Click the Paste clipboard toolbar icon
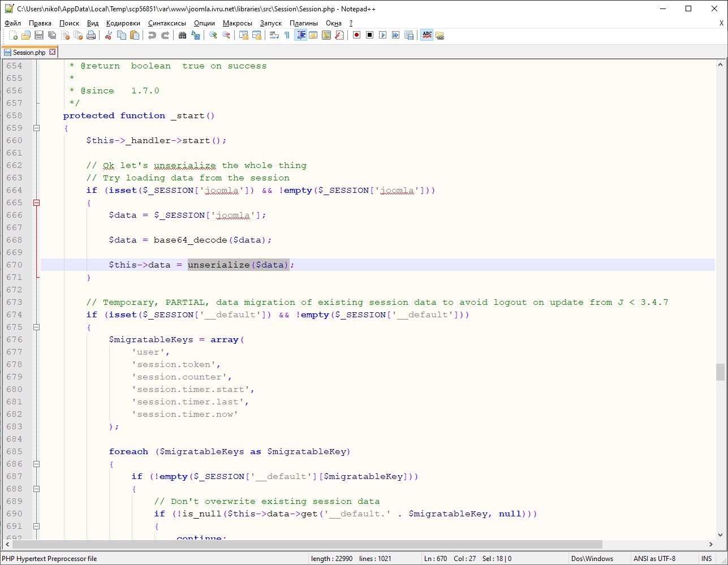 (134, 36)
